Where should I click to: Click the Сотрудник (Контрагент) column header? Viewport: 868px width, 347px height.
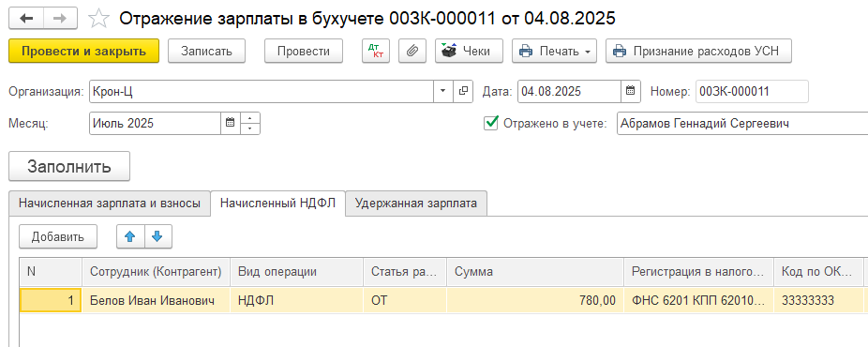(157, 272)
